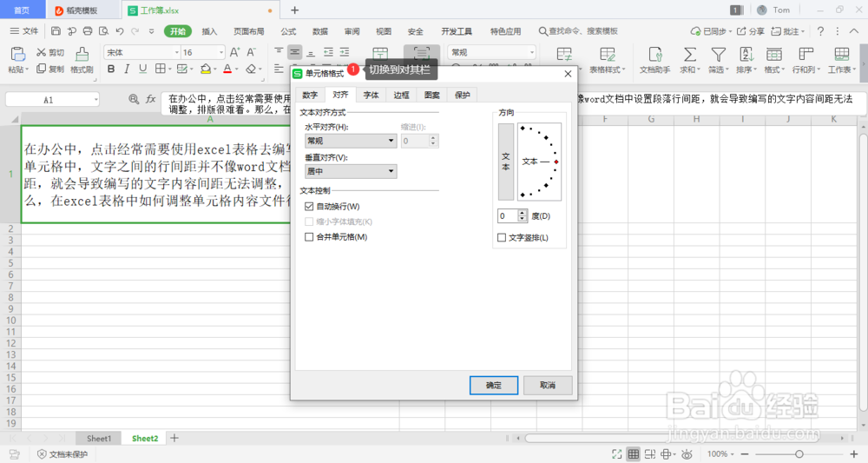Click the zoom slider handle in status bar
This screenshot has width=868, height=463.
pos(799,454)
